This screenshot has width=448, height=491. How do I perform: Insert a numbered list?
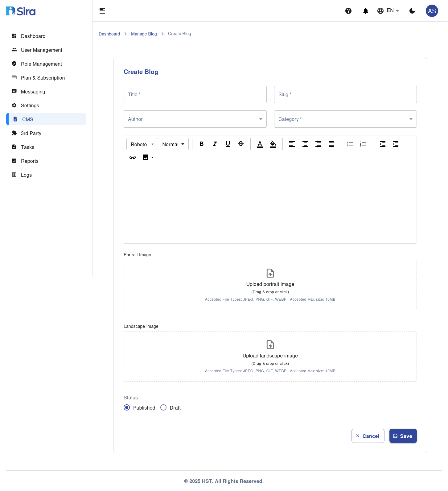363,144
